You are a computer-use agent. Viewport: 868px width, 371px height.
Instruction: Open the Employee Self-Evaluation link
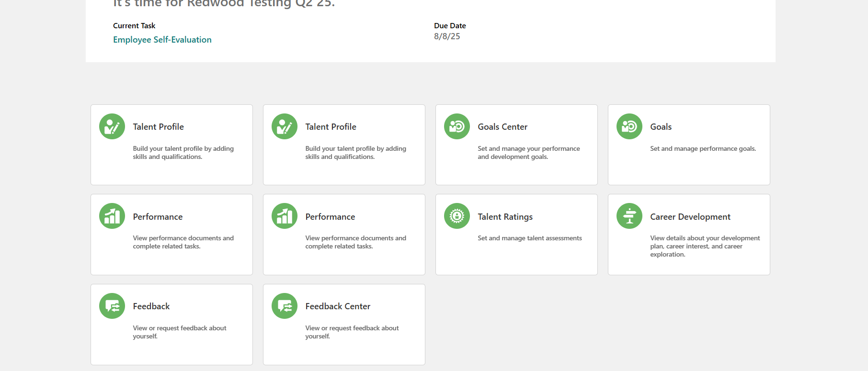tap(162, 40)
